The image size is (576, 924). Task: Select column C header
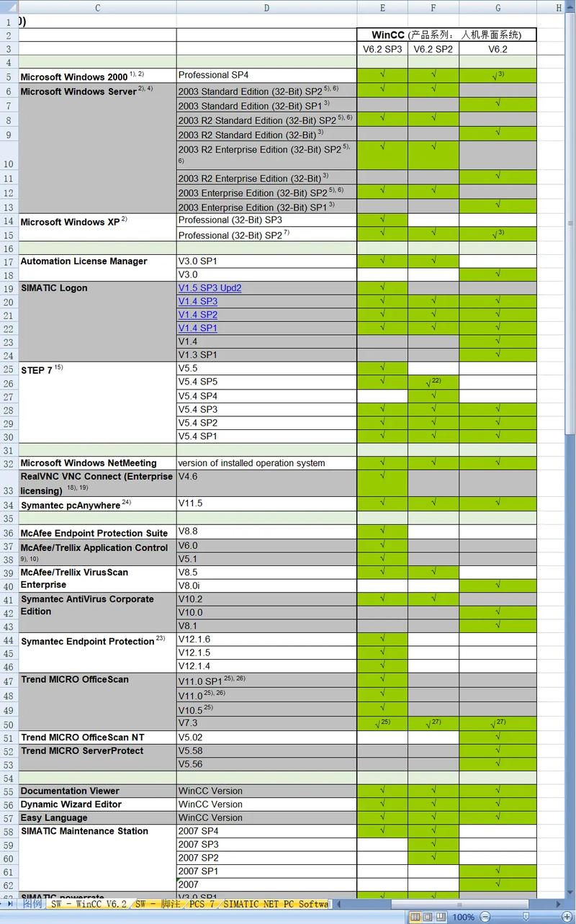(x=97, y=7)
